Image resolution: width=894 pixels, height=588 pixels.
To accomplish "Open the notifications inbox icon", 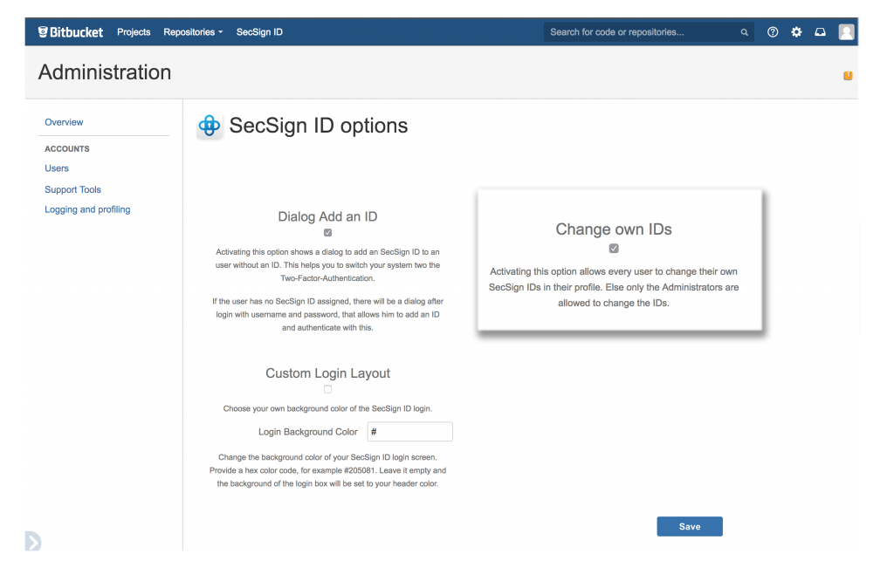I will (820, 31).
